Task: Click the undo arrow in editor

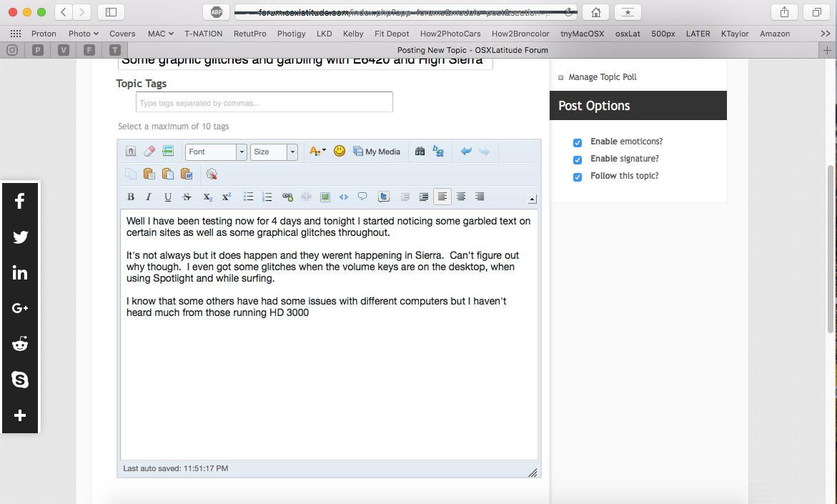Action: tap(466, 151)
